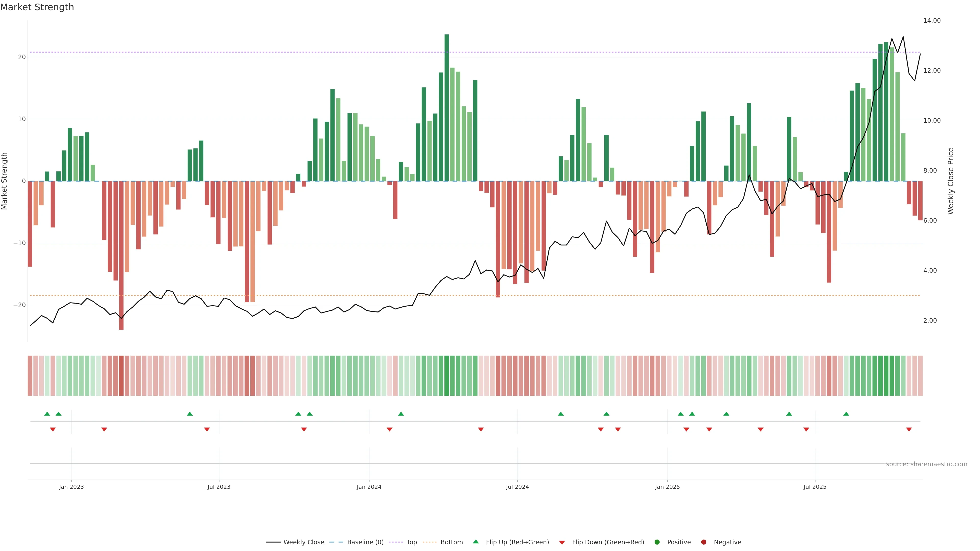The width and height of the screenshot is (980, 551).
Task: Click the first green flip-up triangle marker
Action: click(47, 414)
